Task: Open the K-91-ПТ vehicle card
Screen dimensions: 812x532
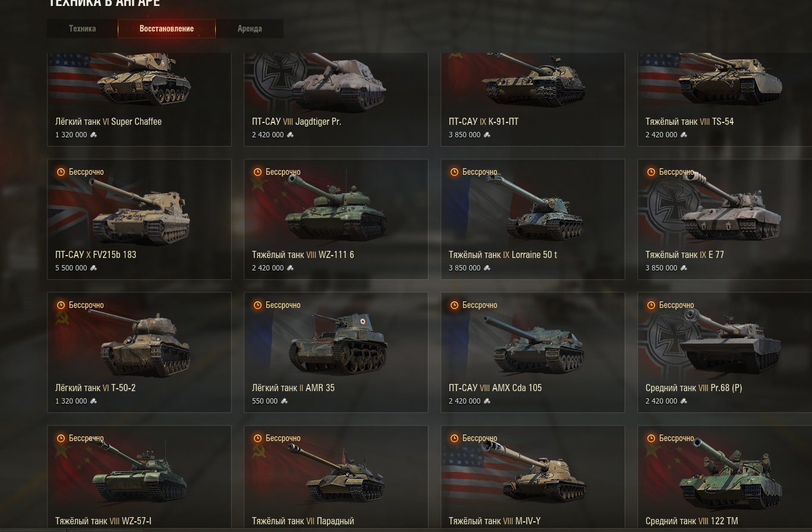Action: (x=533, y=99)
